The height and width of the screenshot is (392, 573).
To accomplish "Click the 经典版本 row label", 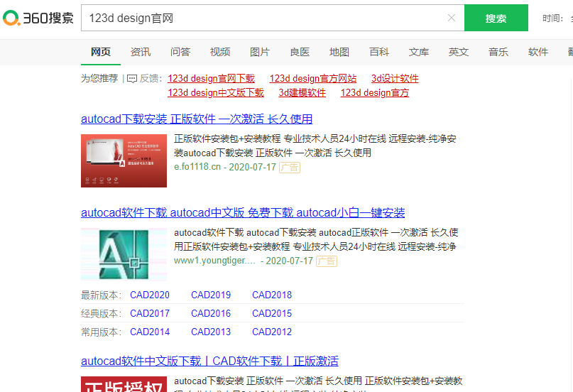I will pos(102,314).
